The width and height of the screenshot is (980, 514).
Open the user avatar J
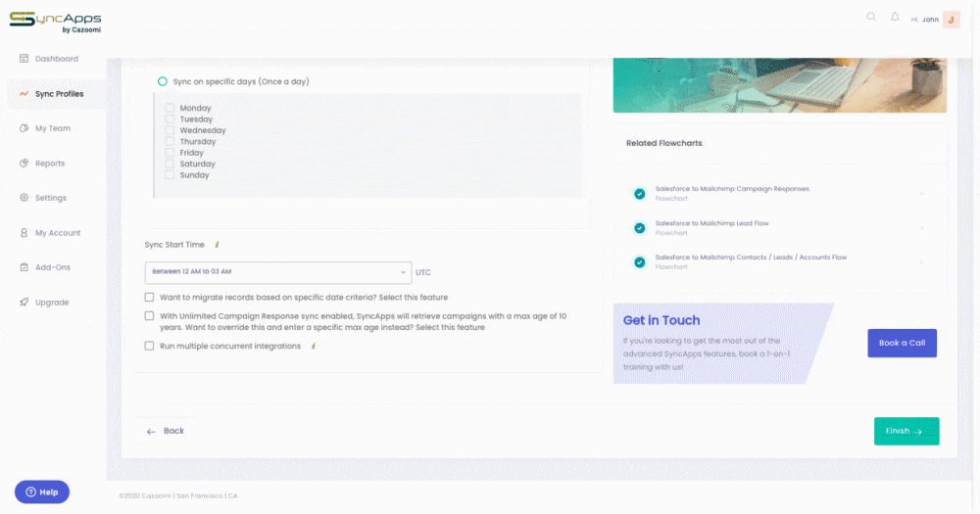pyautogui.click(x=952, y=20)
